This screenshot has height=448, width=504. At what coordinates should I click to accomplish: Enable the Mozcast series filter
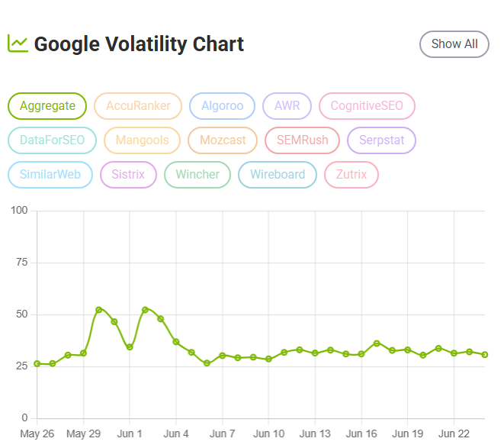point(223,140)
